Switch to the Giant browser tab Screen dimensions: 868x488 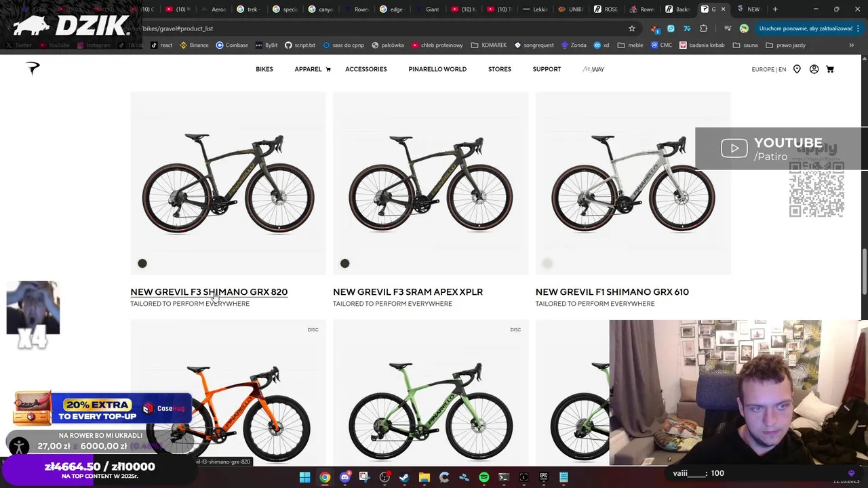[427, 9]
